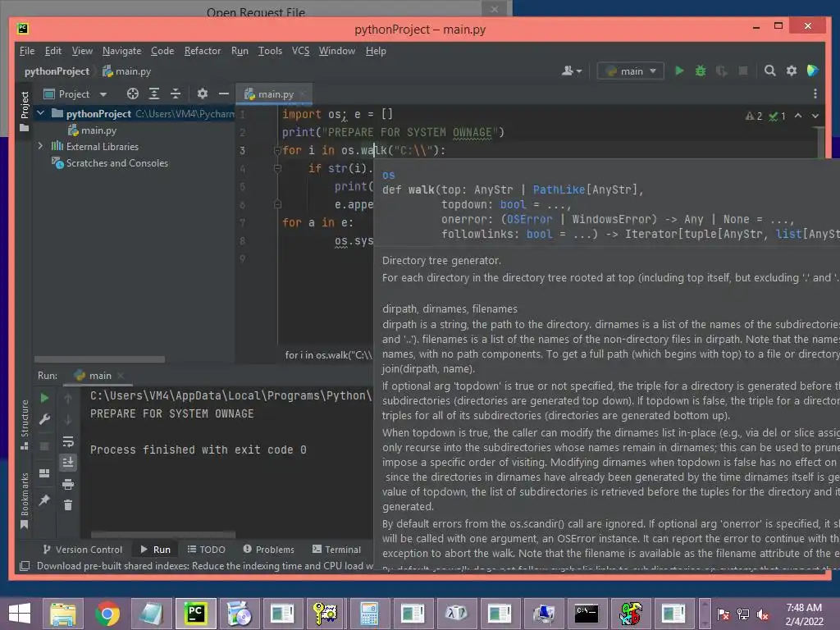This screenshot has width=840, height=630.
Task: Click the Stop square in top toolbar
Action: (743, 71)
